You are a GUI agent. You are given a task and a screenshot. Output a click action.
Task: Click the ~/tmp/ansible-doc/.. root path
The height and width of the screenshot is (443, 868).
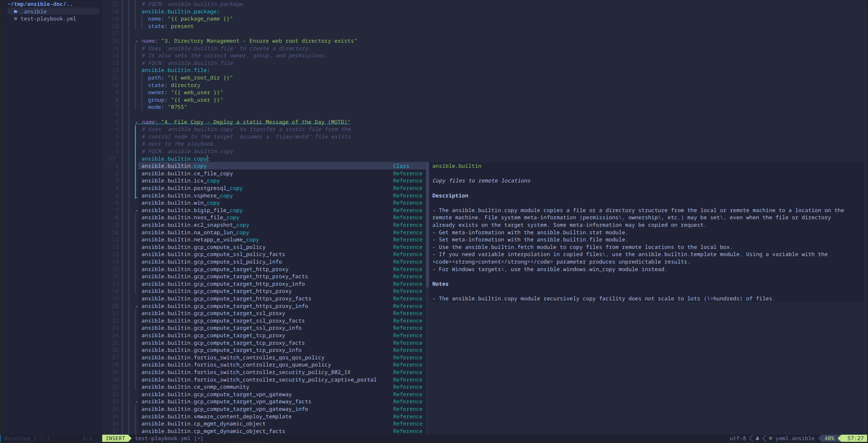pyautogui.click(x=40, y=4)
